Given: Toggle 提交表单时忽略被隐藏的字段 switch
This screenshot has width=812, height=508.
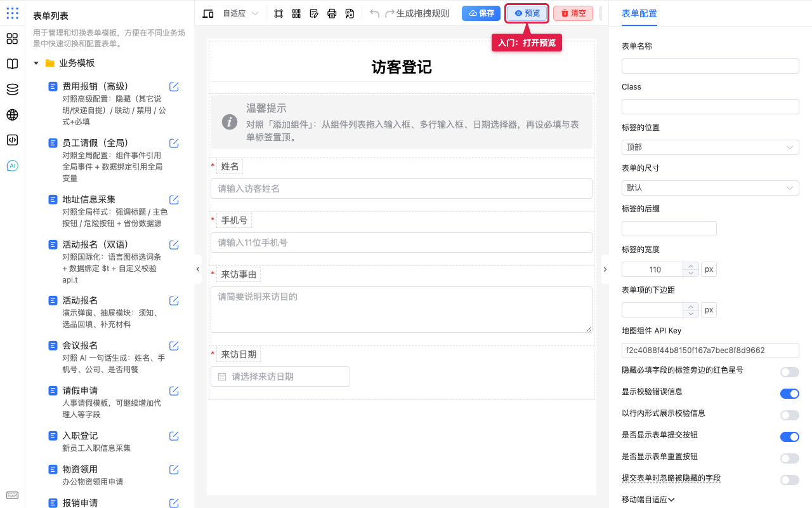Looking at the screenshot, I should point(789,480).
